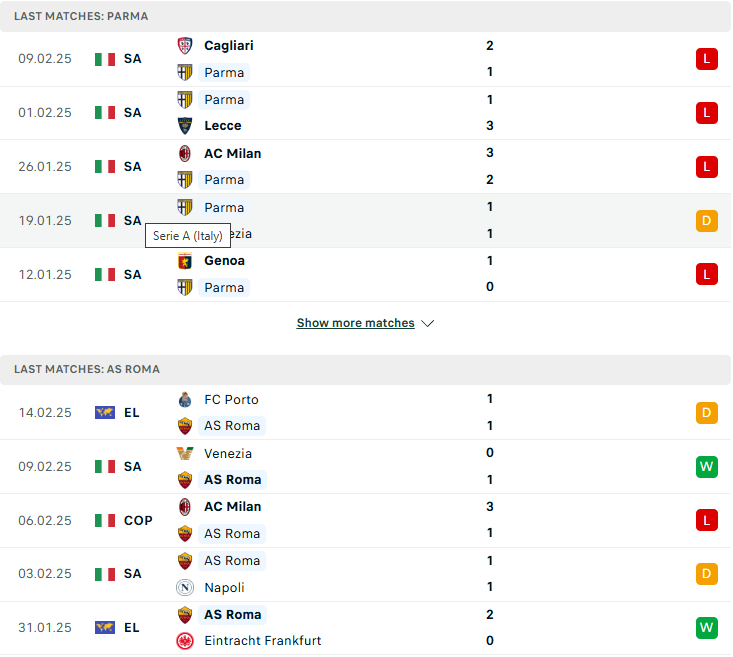Expand the Show more matches chevron
The height and width of the screenshot is (657, 733).
point(428,323)
